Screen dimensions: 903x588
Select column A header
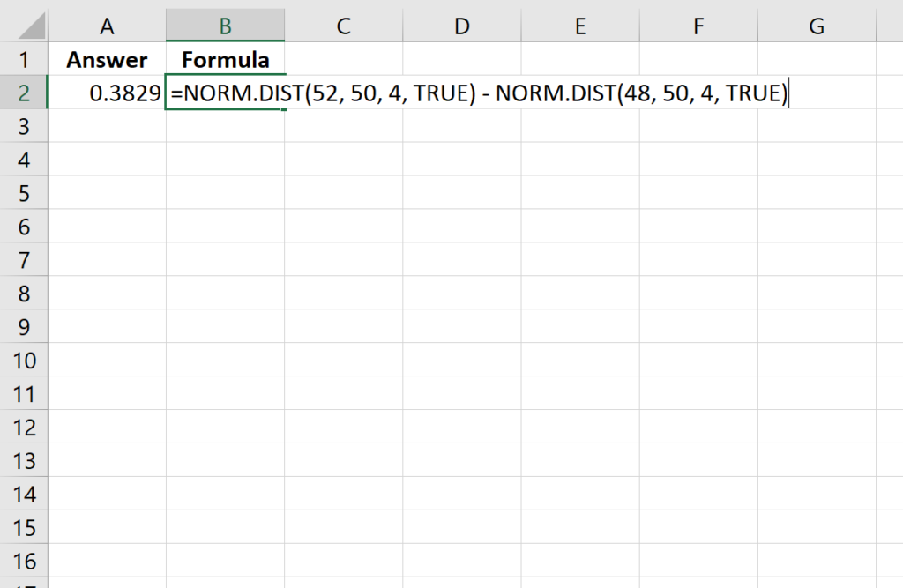tap(107, 26)
